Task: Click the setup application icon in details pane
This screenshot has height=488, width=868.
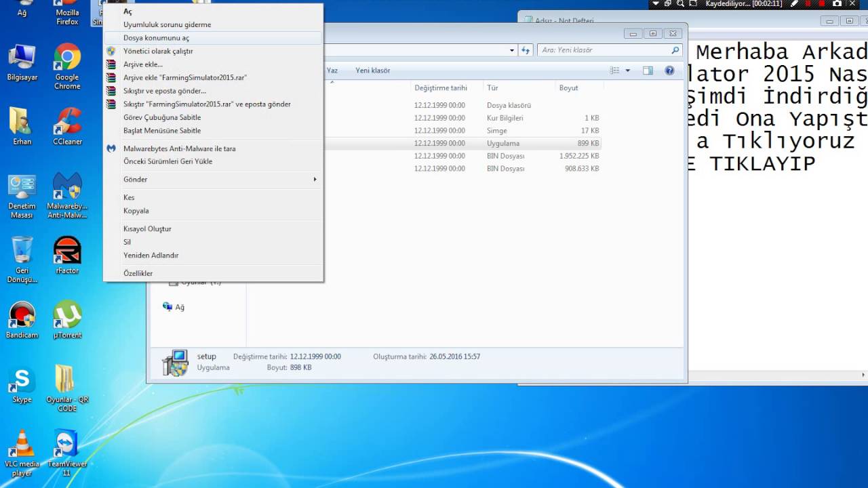Action: (x=175, y=363)
